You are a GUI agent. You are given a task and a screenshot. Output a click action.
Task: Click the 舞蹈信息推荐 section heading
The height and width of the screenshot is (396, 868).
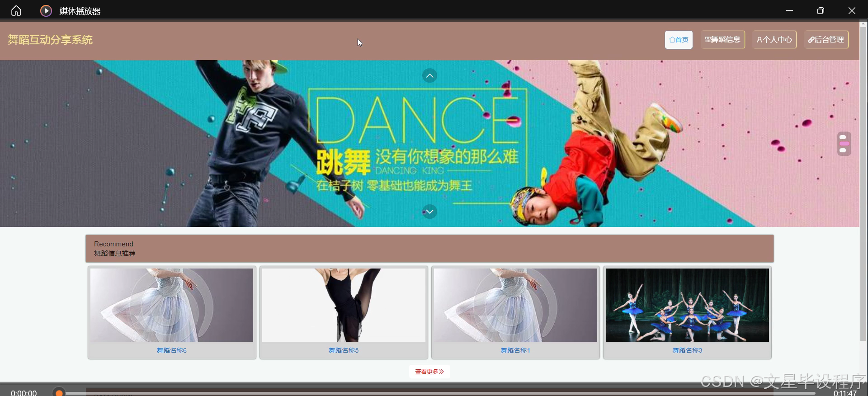point(114,254)
